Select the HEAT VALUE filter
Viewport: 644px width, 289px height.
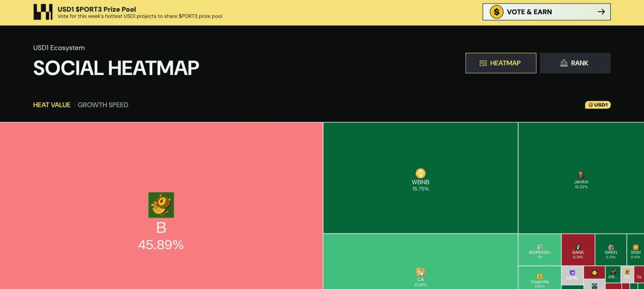pyautogui.click(x=52, y=105)
